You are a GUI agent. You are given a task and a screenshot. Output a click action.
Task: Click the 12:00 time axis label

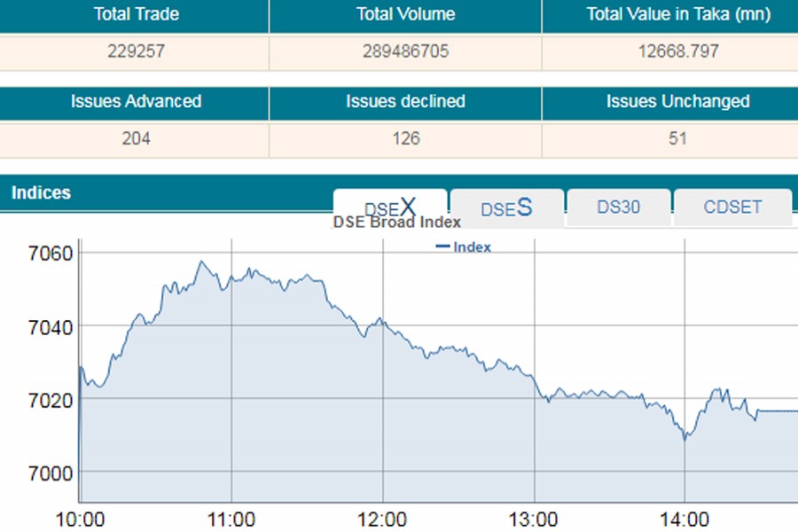(383, 519)
